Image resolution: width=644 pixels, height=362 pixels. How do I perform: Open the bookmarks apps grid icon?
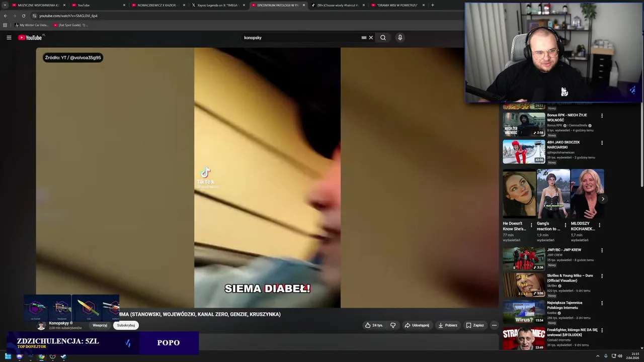5,25
